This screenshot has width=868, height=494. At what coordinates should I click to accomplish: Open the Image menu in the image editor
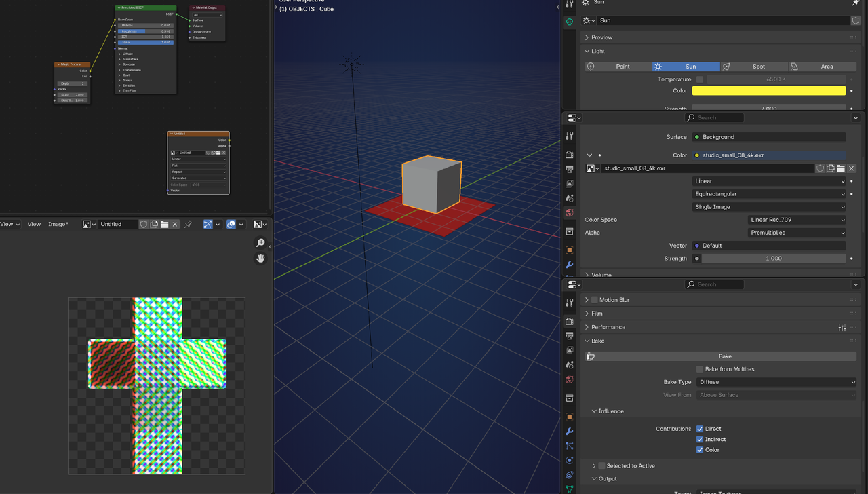click(x=58, y=224)
